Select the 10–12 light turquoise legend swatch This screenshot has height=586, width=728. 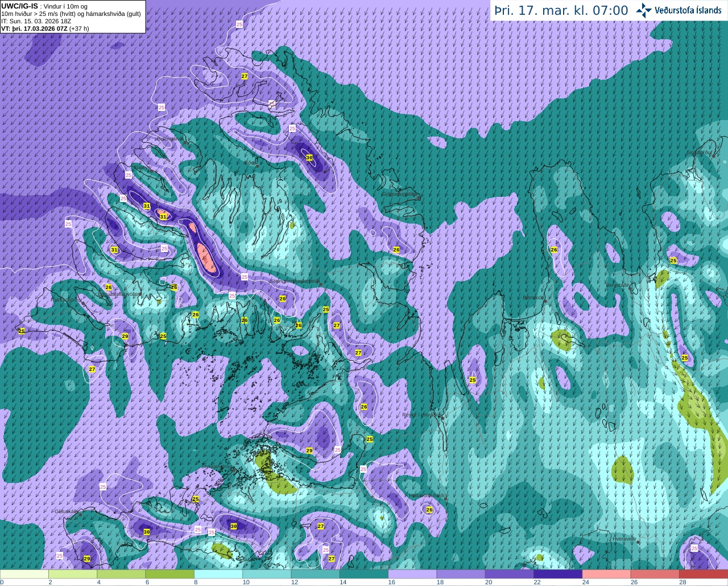pyautogui.click(x=267, y=574)
